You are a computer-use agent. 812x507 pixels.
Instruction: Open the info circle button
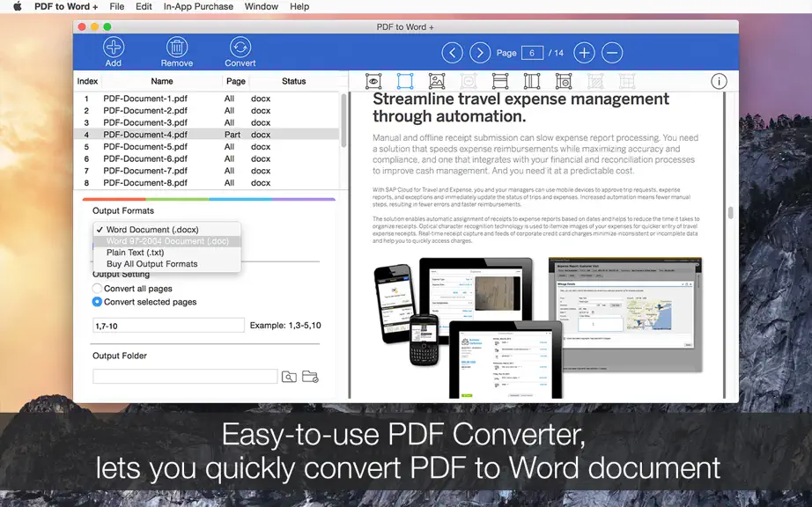pyautogui.click(x=719, y=81)
